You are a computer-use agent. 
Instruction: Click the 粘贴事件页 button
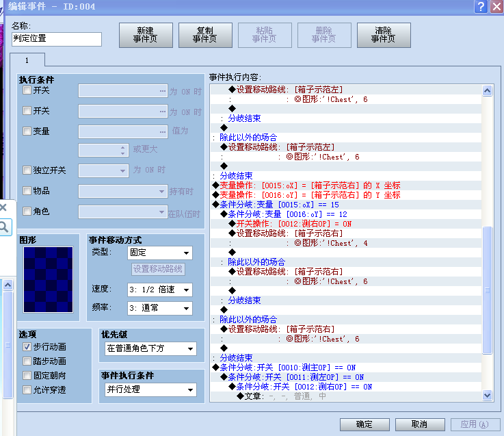pyautogui.click(x=265, y=35)
